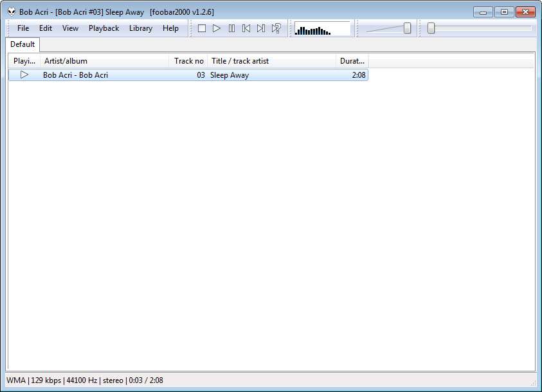Open the View menu

click(x=70, y=28)
